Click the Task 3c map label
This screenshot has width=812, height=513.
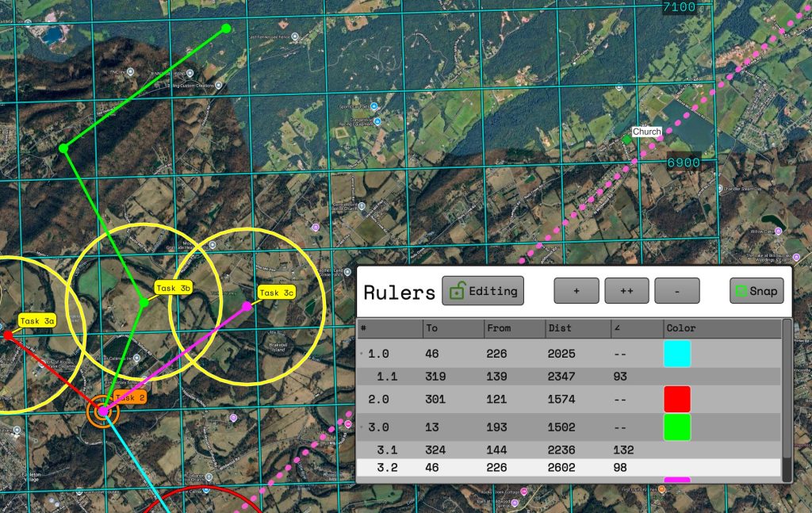tap(276, 293)
